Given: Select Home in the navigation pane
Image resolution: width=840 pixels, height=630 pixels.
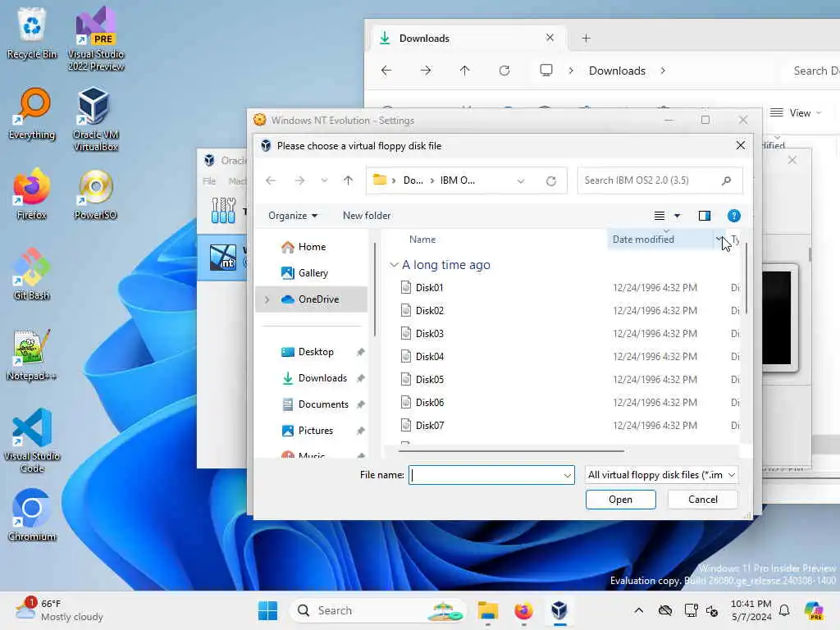Looking at the screenshot, I should (x=312, y=247).
